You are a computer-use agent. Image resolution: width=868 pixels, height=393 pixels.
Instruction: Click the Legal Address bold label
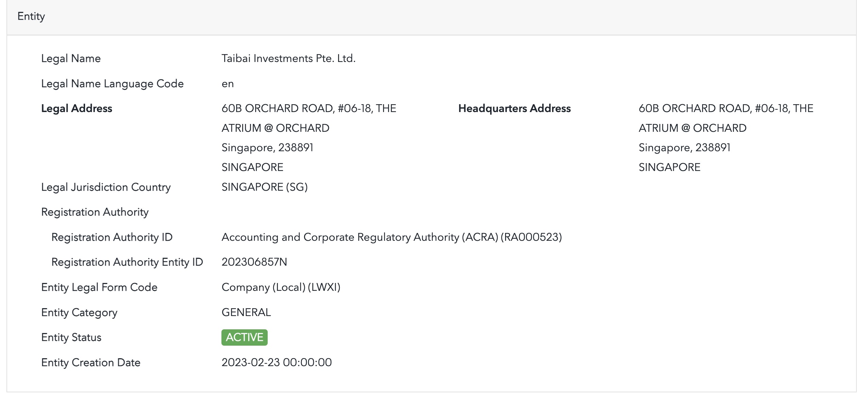click(x=77, y=108)
